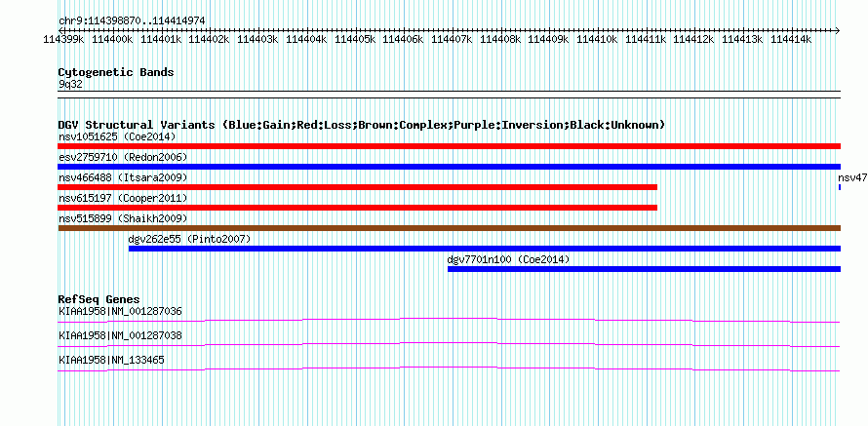Click the RefSeq Genes track heading
Viewport: 868px width, 426px height.
pyautogui.click(x=99, y=300)
